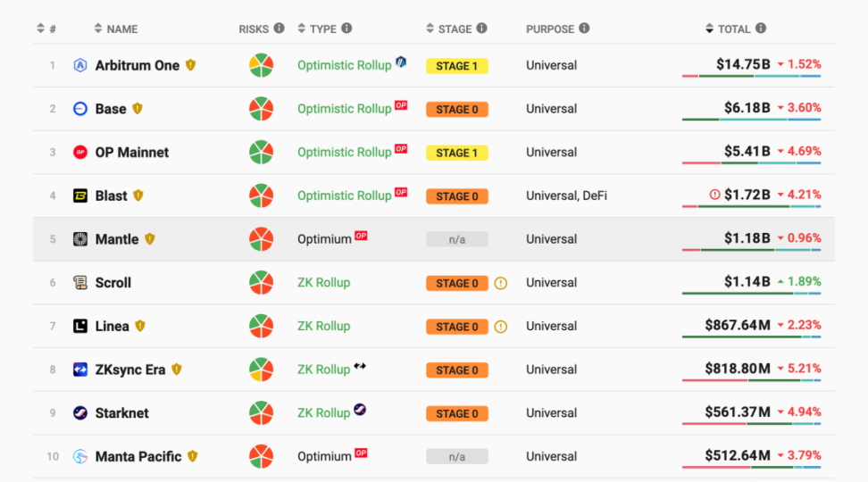Click the yellow shield badge beside Base
Screen dimensions: 868x482
[138, 109]
